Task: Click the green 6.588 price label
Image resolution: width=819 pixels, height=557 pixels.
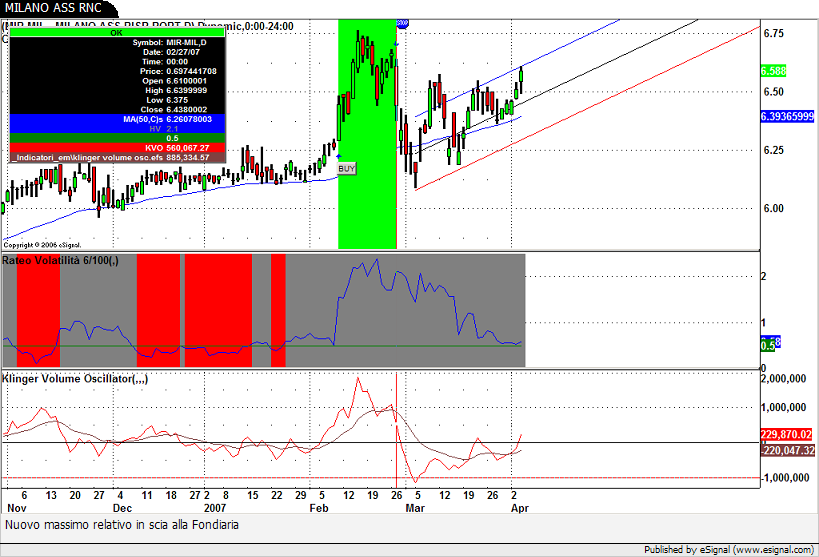Action: (x=773, y=71)
